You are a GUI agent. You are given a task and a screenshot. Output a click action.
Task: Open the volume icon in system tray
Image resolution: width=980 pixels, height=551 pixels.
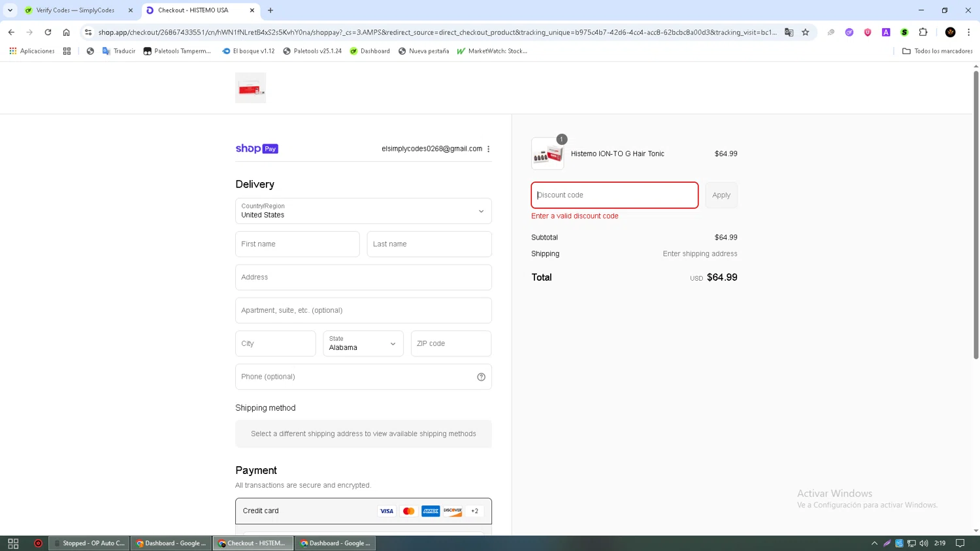[924, 543]
